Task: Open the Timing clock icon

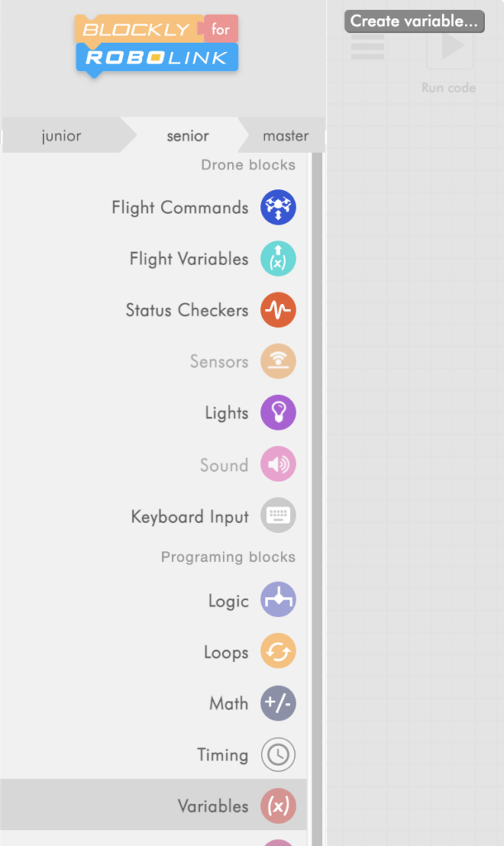Action: pyautogui.click(x=278, y=754)
